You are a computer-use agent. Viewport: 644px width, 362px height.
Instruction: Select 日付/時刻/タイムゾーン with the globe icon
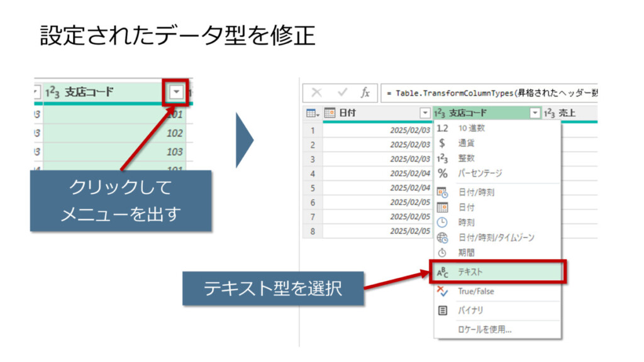pyautogui.click(x=496, y=238)
